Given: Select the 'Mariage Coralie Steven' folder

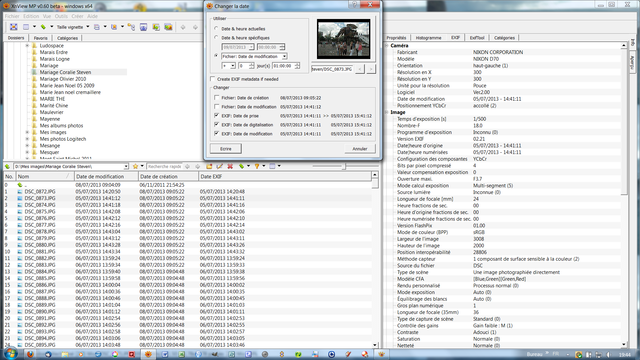Looking at the screenshot, I should pos(65,72).
